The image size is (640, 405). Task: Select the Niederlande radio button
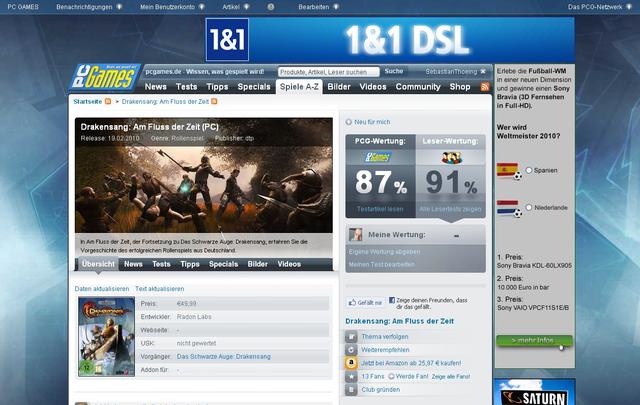click(529, 207)
